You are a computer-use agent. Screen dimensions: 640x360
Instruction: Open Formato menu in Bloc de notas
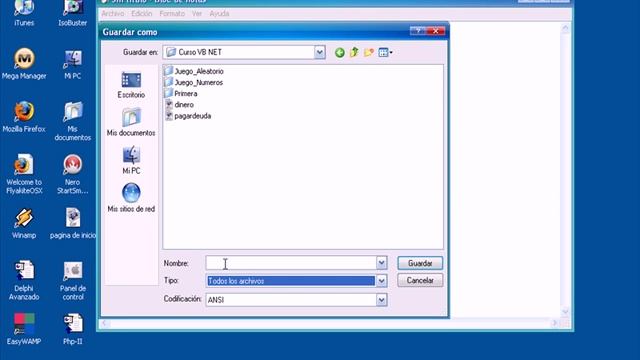172,13
